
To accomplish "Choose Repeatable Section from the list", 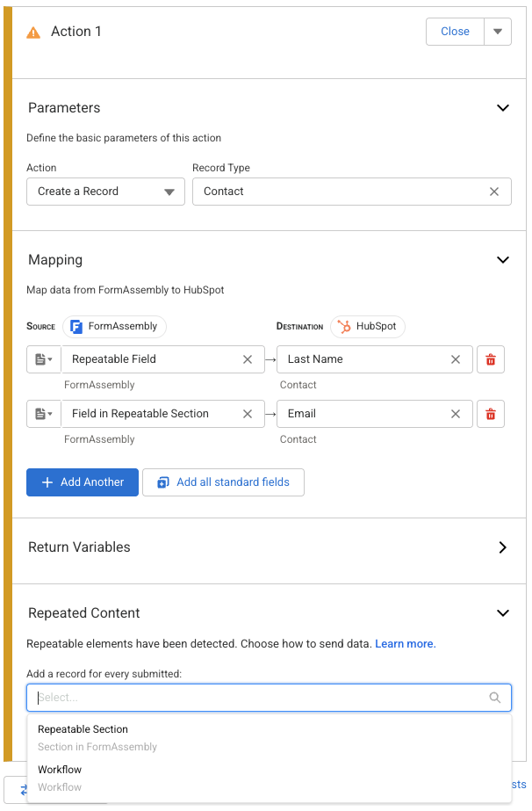I will [83, 729].
